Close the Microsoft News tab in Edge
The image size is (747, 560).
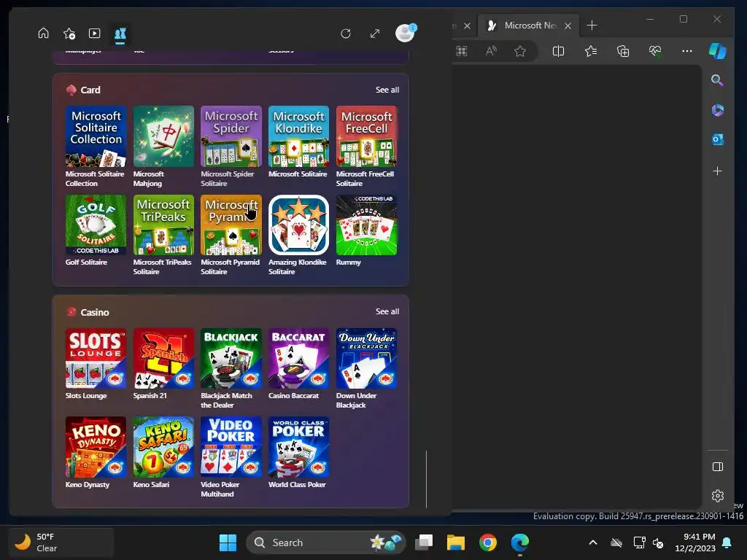(x=568, y=26)
